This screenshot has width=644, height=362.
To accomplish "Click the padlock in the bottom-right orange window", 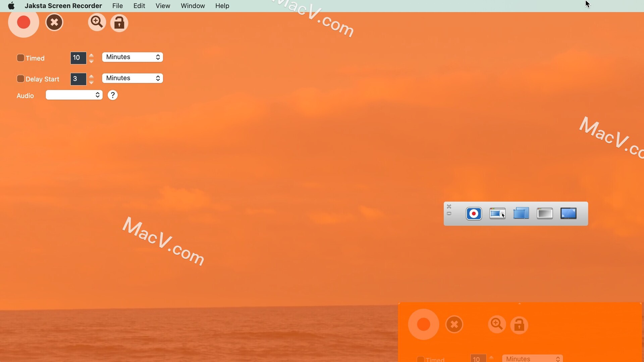I will pyautogui.click(x=519, y=325).
